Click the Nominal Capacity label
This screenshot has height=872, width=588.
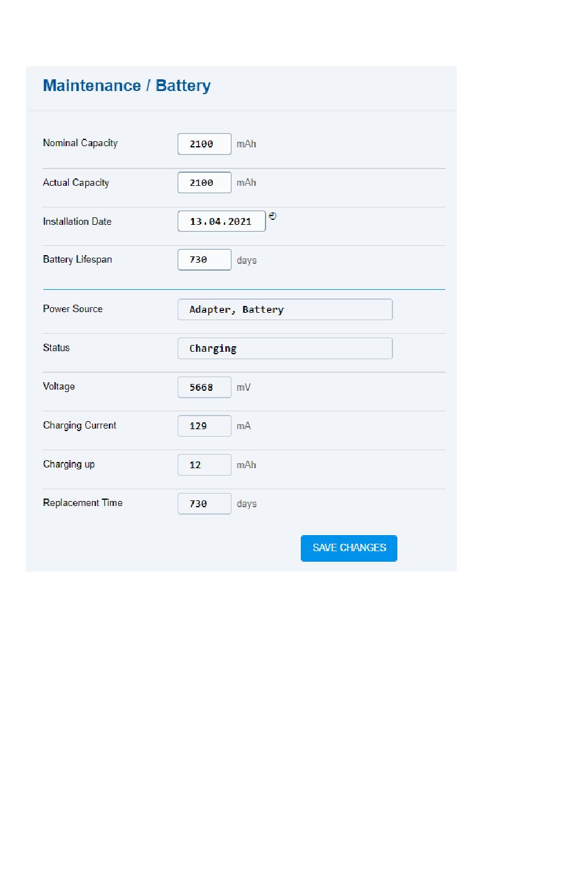pos(80,143)
